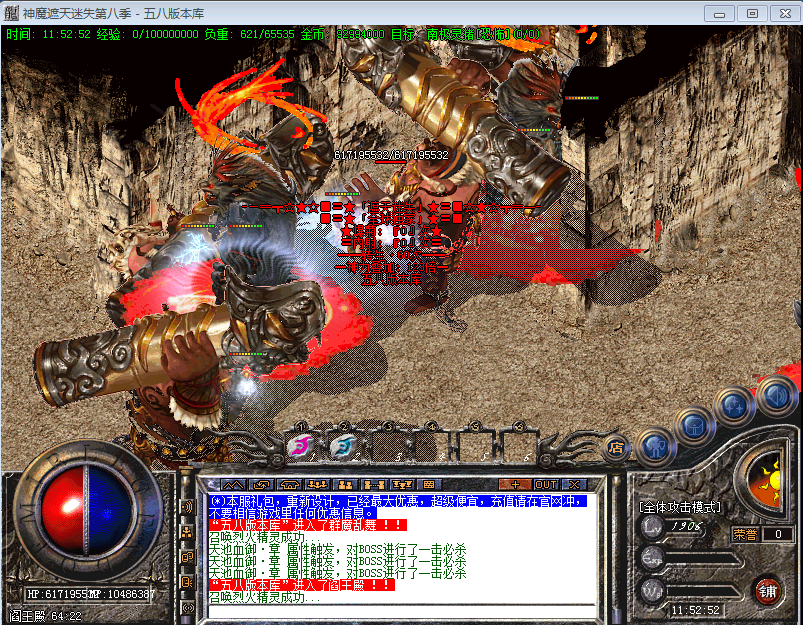The width and height of the screenshot is (803, 625).
Task: Minimize the game window
Action: coord(720,14)
